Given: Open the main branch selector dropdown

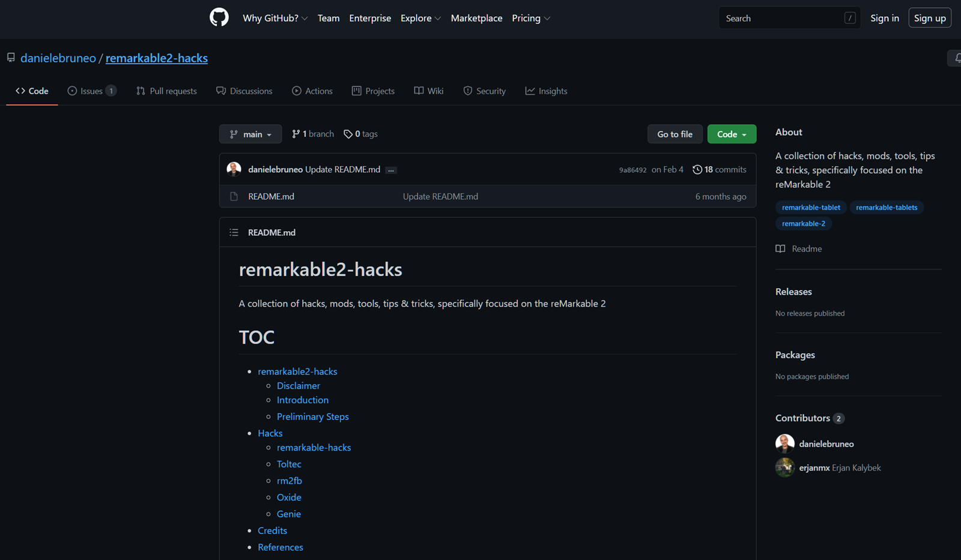Looking at the screenshot, I should (250, 134).
